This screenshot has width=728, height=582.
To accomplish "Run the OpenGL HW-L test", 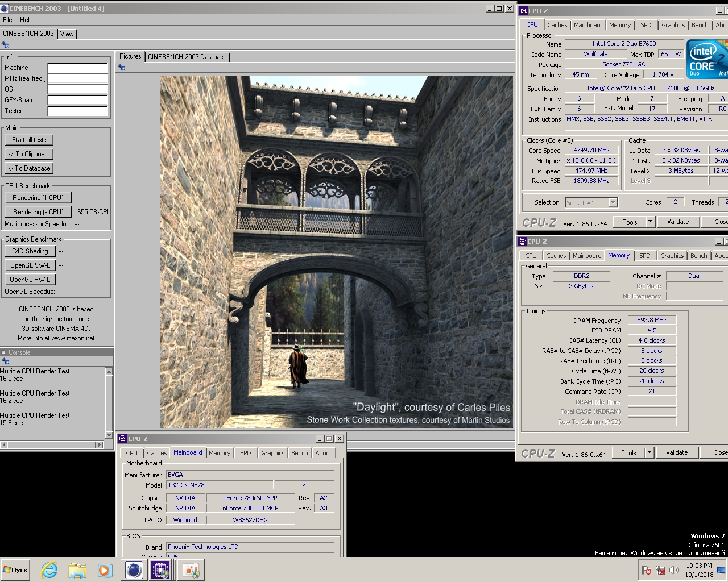I will pos(30,280).
